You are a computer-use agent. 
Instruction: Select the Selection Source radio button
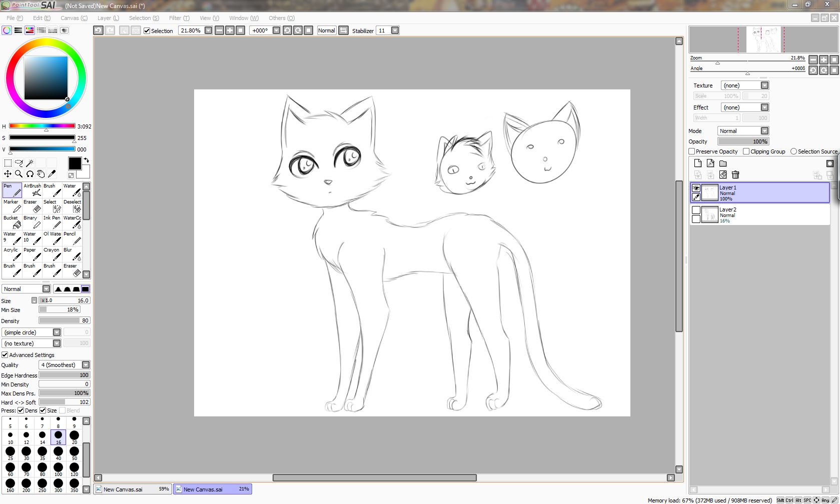[x=793, y=151]
